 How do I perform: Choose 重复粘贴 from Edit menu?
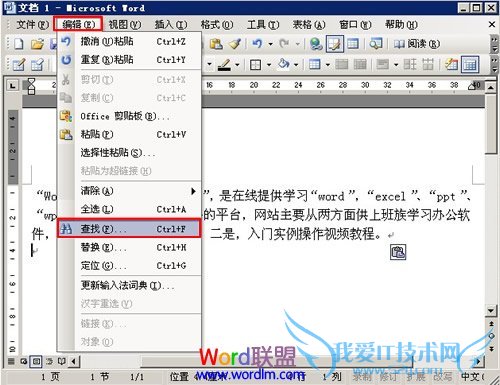pos(129,60)
